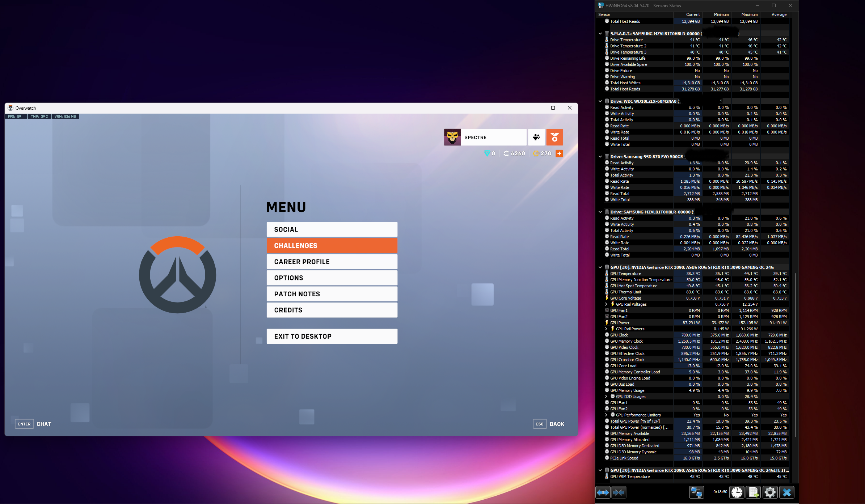The height and width of the screenshot is (504, 865).
Task: Open OPTIONS in the Overwatch menu
Action: [x=332, y=278]
